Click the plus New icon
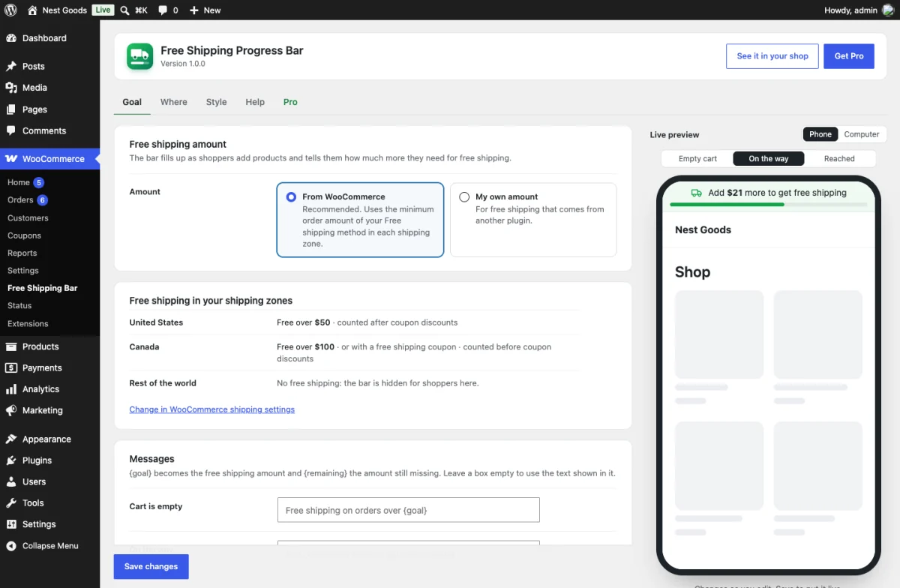This screenshot has height=588, width=900. [x=193, y=10]
